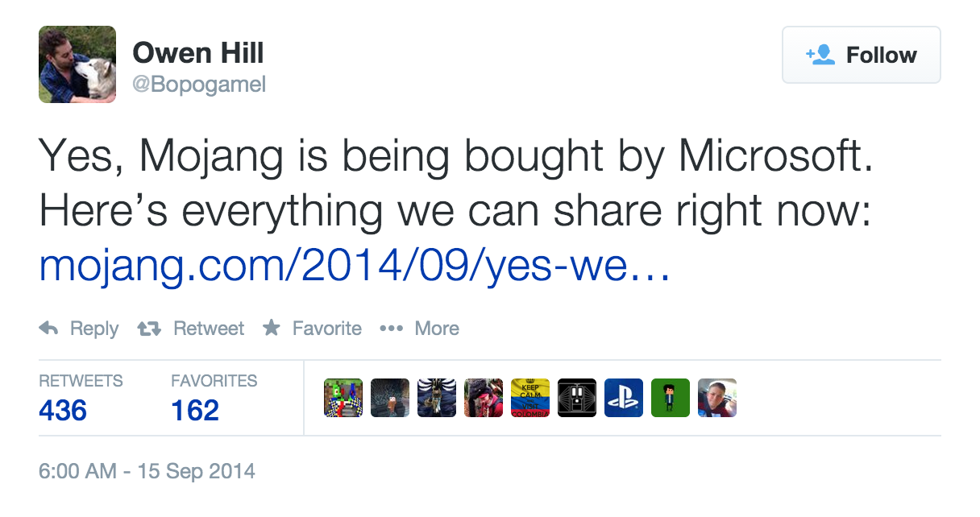Click the Reply arrow icon
The width and height of the screenshot is (980, 517).
(49, 329)
